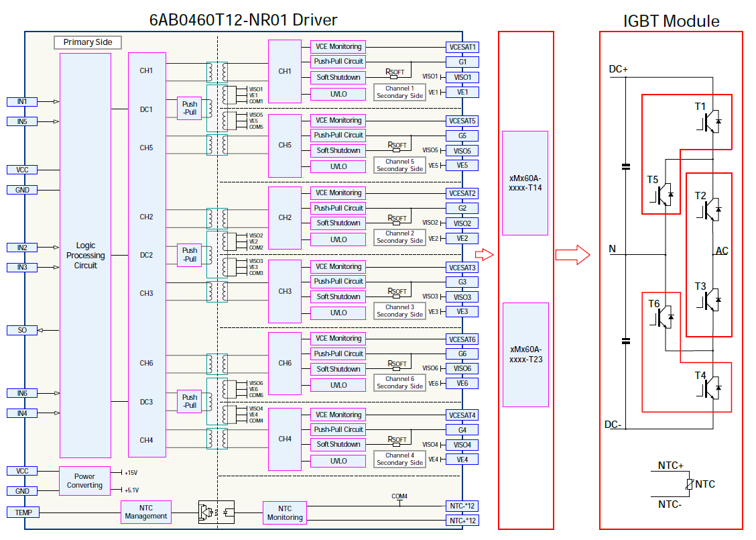The height and width of the screenshot is (540, 756).
Task: Click the NTC thermistor resistor symbol
Action: 688,484
